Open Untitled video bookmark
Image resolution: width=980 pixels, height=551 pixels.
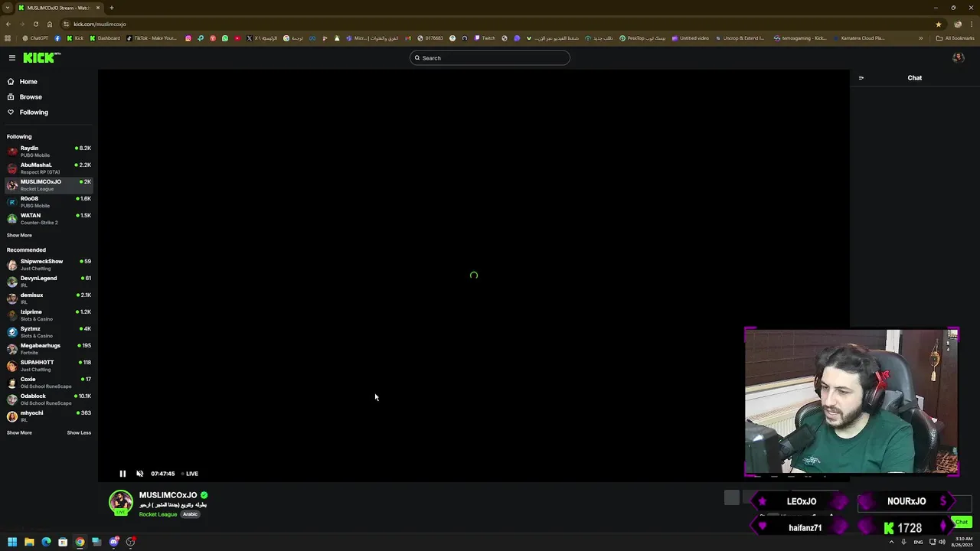point(691,38)
